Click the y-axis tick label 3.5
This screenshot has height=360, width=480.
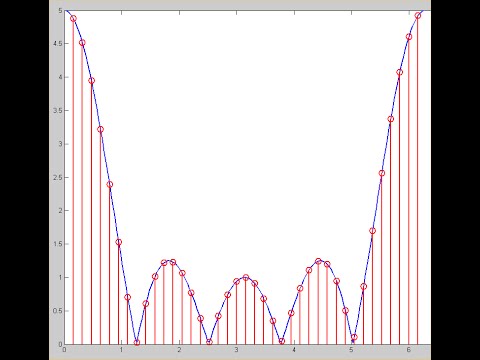tap(58, 111)
